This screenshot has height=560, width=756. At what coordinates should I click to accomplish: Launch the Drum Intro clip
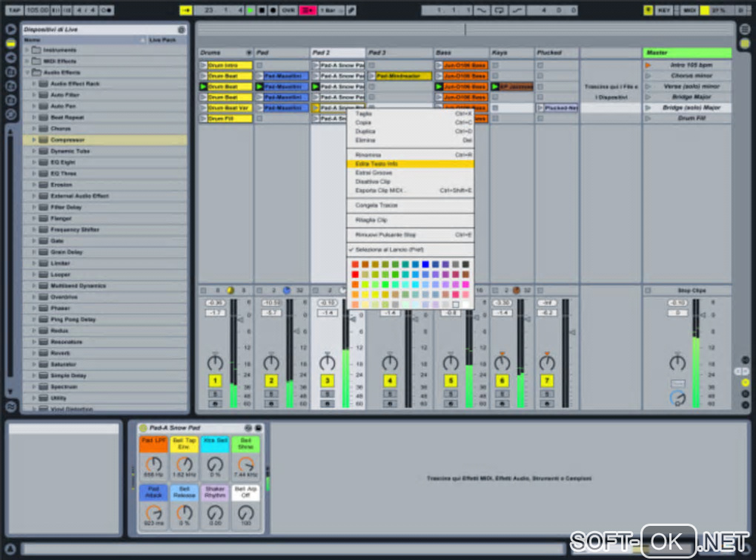point(203,65)
